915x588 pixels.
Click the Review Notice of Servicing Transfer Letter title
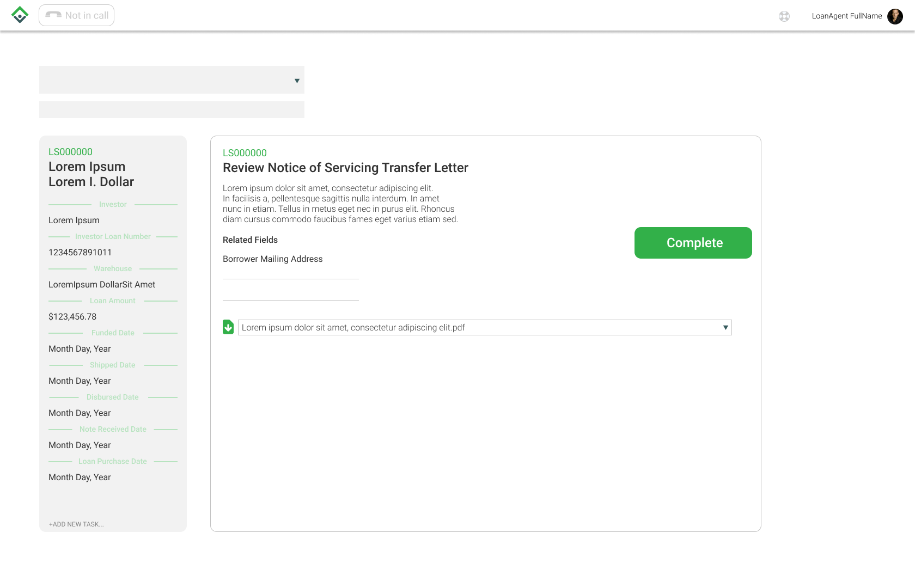coord(345,168)
